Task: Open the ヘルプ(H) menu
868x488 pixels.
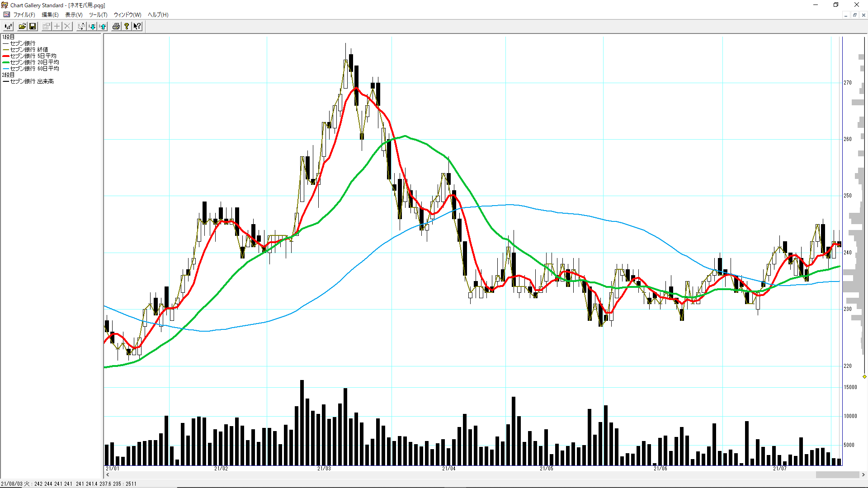Action: tap(158, 14)
